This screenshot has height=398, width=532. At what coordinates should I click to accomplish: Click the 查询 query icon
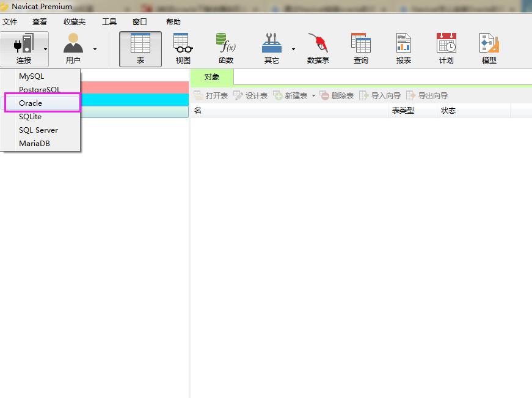[x=360, y=43]
